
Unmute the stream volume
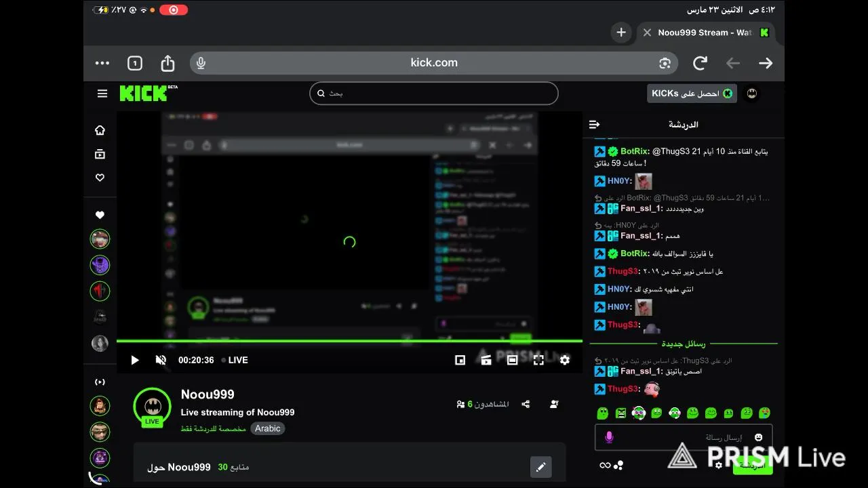[161, 361]
